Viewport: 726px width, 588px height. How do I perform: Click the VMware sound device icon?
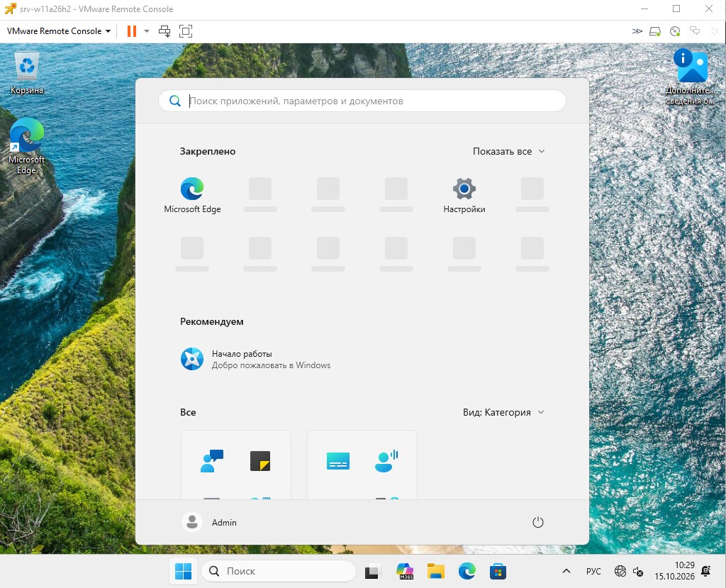point(715,31)
